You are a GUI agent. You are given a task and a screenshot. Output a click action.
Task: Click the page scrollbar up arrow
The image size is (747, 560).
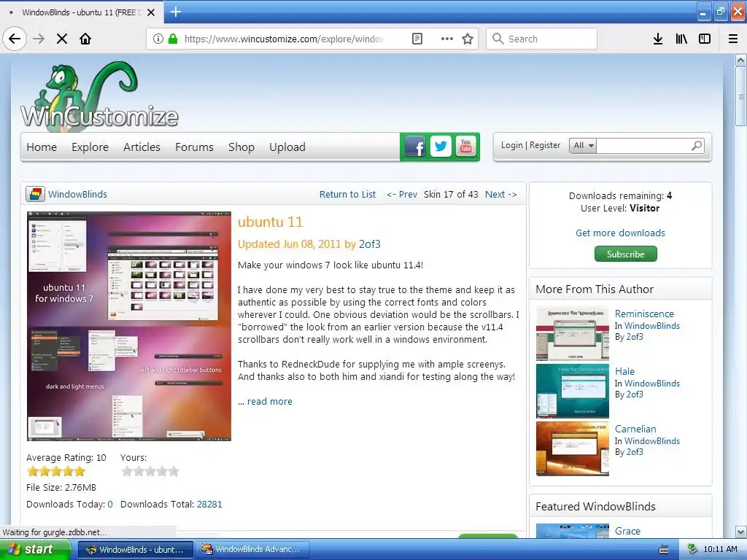[x=740, y=60]
